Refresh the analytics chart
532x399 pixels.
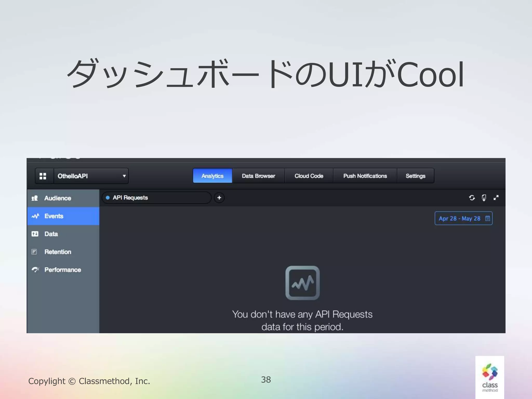pos(472,198)
